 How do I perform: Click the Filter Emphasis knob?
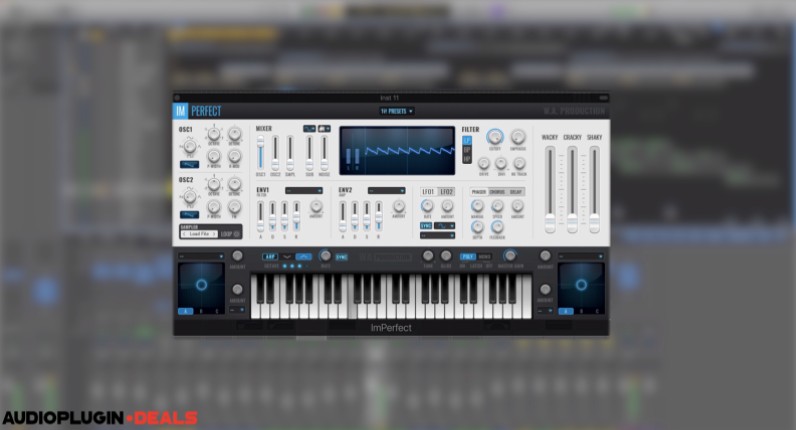coord(517,137)
